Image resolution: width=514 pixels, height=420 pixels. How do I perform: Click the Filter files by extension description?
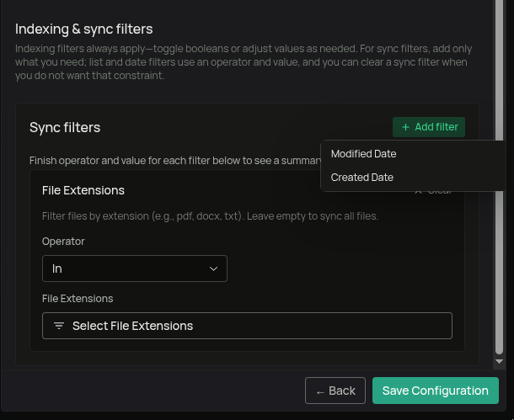pos(210,216)
